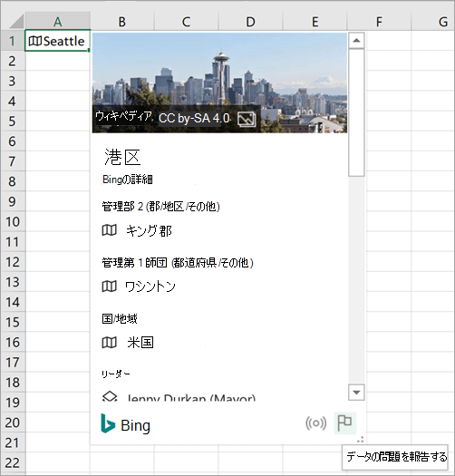Open the CC by-SA 4.0 license link
The height and width of the screenshot is (476, 455).
point(194,119)
